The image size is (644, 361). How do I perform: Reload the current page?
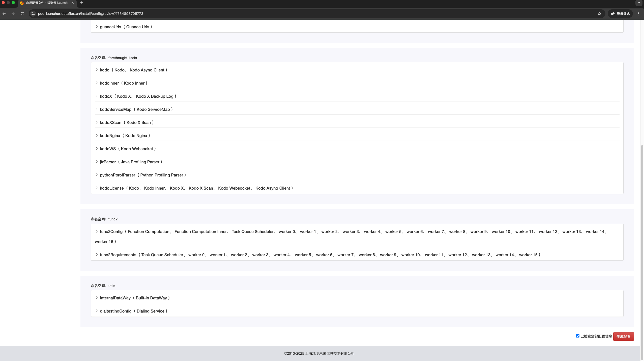click(22, 14)
